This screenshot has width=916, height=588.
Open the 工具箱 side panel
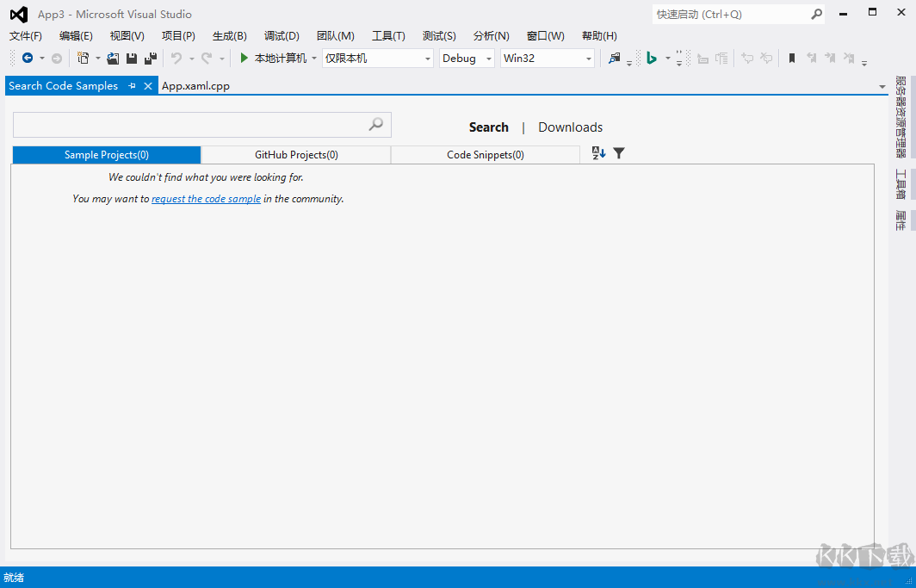899,185
